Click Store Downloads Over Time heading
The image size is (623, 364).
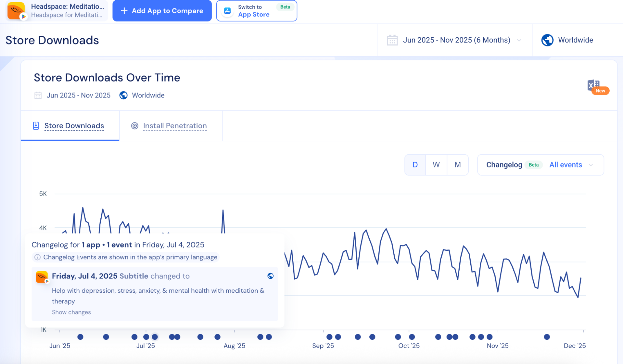(107, 78)
